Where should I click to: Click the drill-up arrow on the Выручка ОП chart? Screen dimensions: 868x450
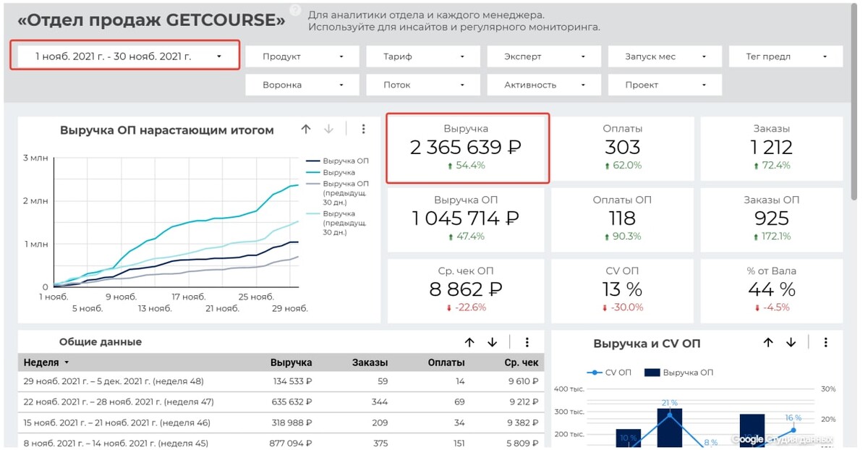point(306,130)
